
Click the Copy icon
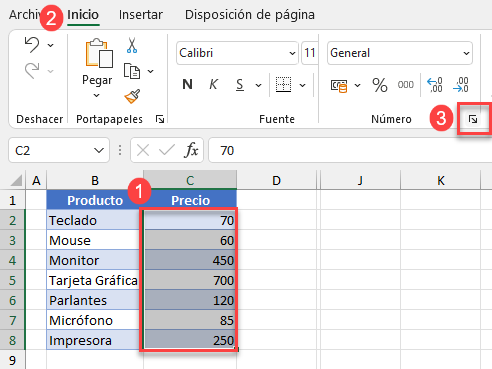(x=132, y=71)
